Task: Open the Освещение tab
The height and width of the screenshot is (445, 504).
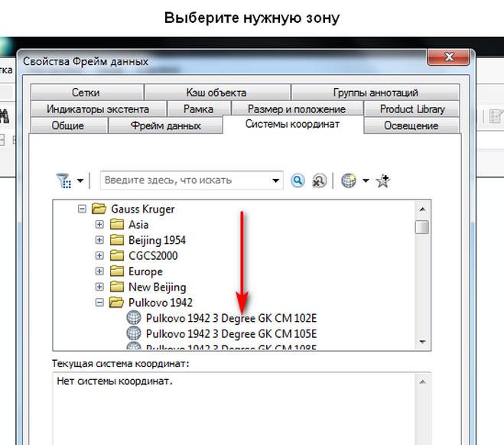Action: [411, 125]
